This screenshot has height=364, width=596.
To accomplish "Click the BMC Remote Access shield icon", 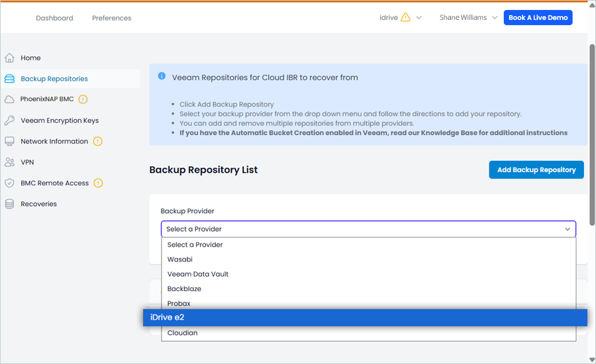I will point(9,183).
